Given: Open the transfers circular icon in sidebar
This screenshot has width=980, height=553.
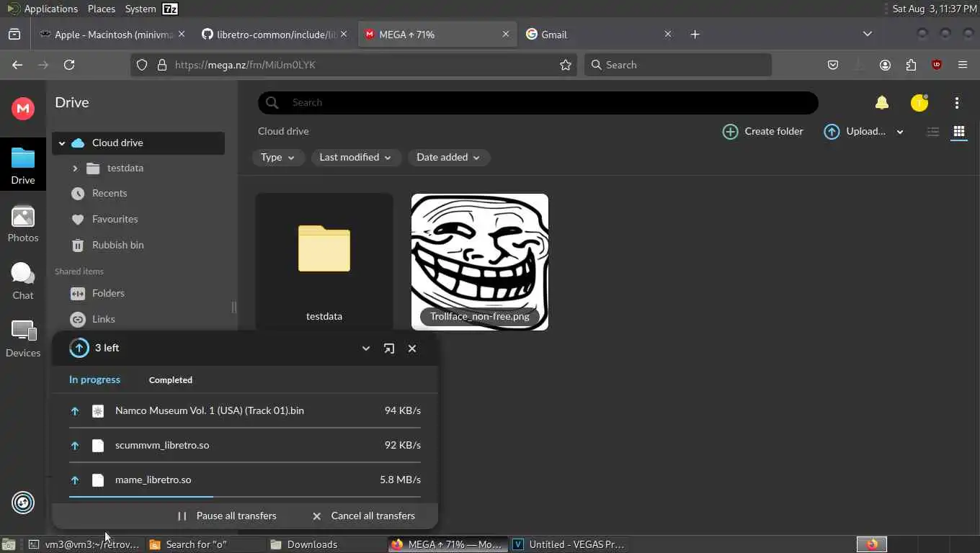Looking at the screenshot, I should 23,503.
